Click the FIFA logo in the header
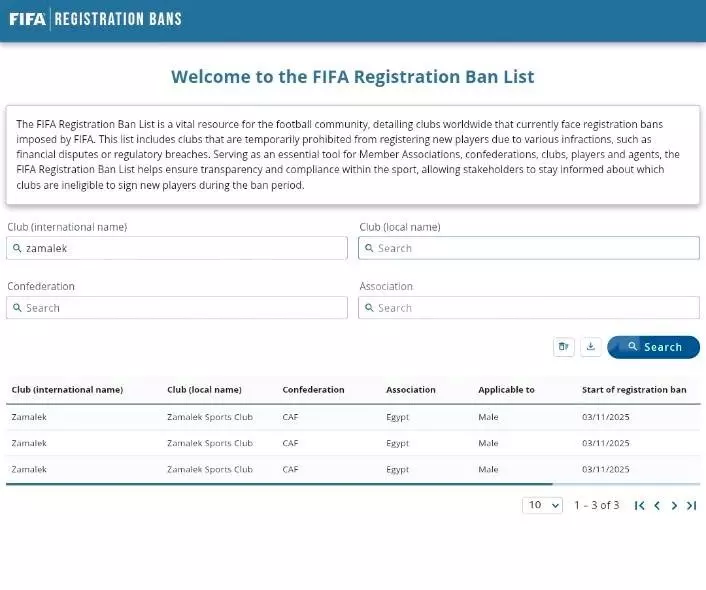 [27, 19]
